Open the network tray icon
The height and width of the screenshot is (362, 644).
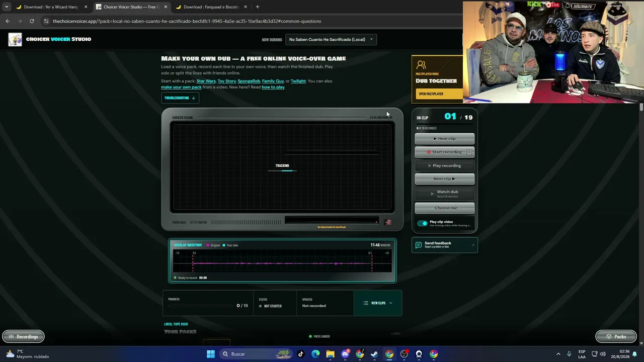(594, 354)
